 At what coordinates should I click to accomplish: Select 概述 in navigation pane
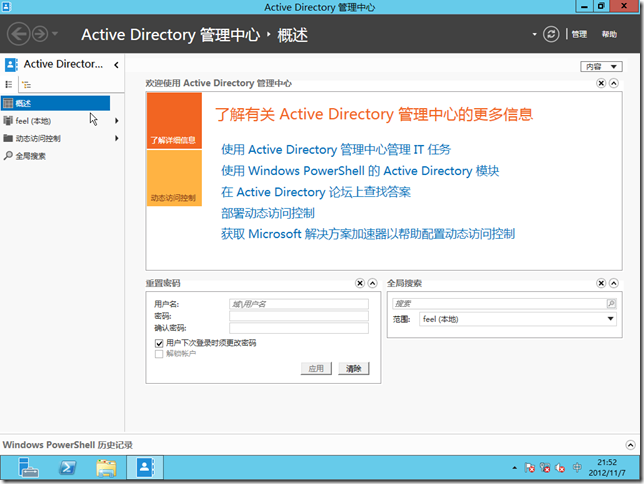(x=55, y=103)
